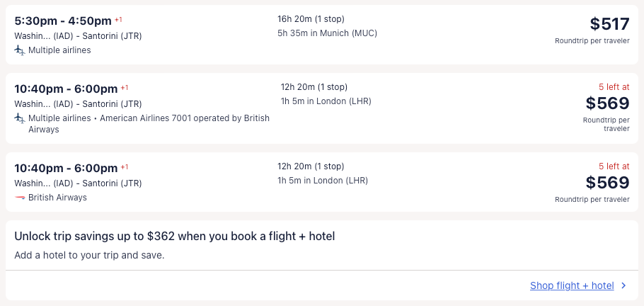Click '5 left at' on British Airways flight

613,166
